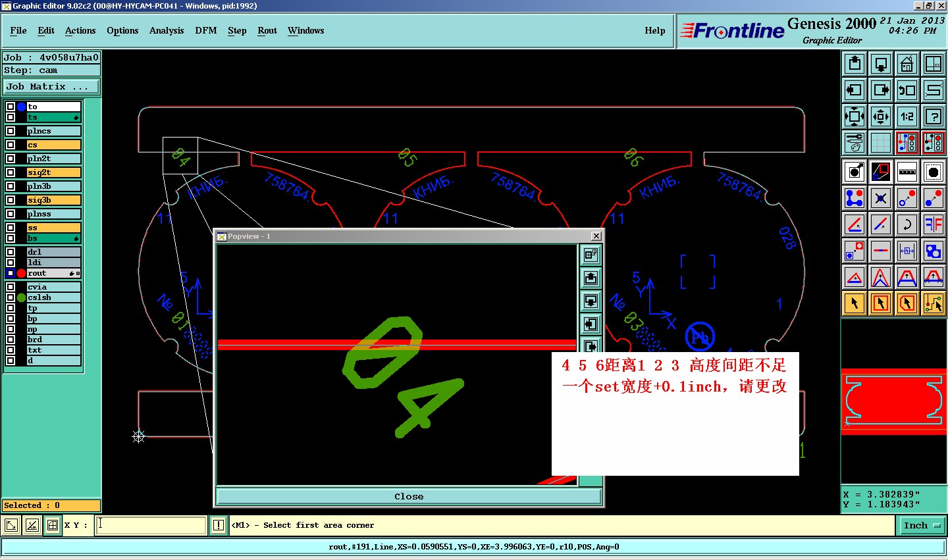The image size is (948, 560).
Task: Click the Close button in Popview
Action: tap(409, 496)
